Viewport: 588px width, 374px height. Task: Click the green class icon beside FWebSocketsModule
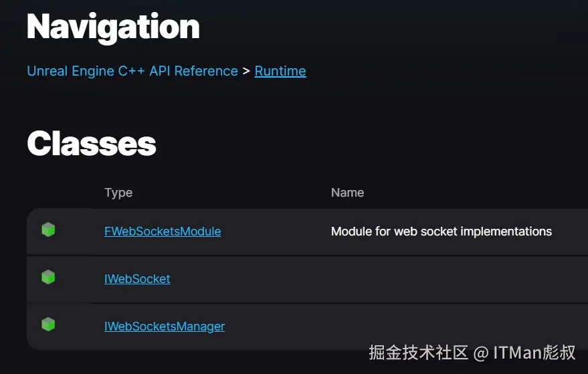coord(48,230)
